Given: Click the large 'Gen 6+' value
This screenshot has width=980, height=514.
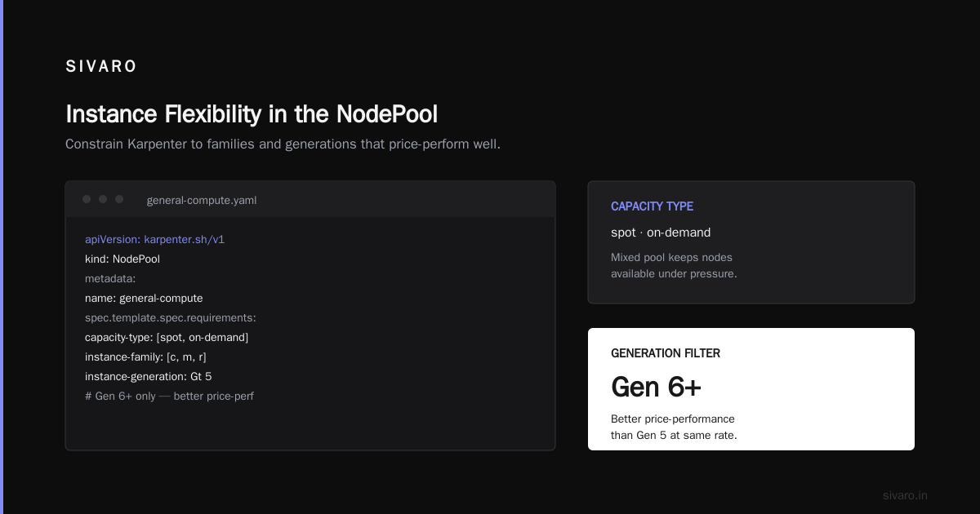Looking at the screenshot, I should tap(656, 387).
